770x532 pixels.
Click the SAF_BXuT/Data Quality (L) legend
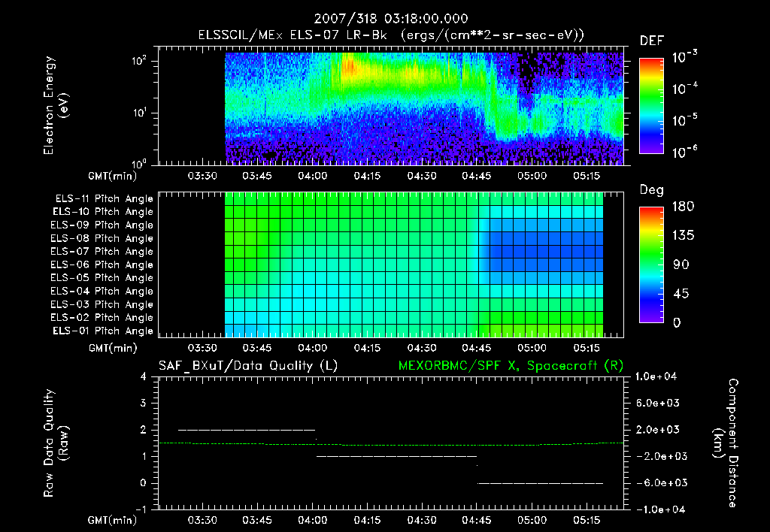click(248, 366)
